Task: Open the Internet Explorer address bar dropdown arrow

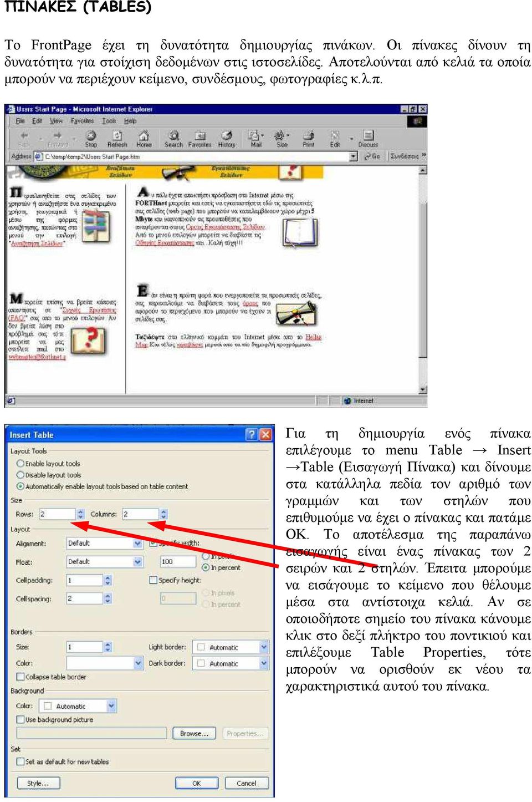Action: (x=354, y=157)
